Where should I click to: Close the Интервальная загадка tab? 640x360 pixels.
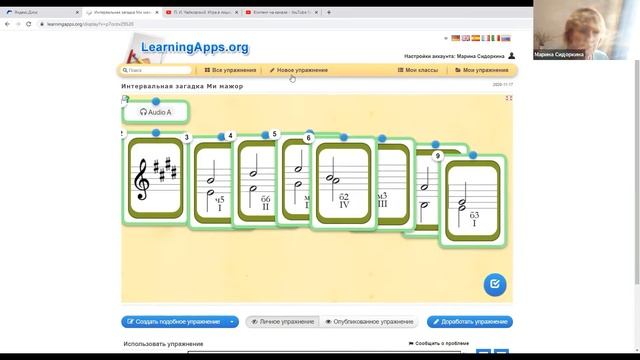(x=157, y=12)
